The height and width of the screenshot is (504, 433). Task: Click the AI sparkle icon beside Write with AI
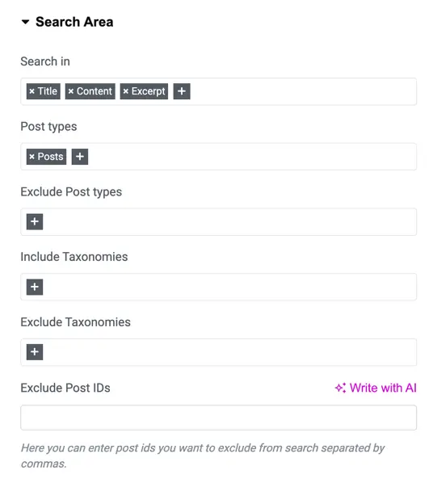pos(340,388)
